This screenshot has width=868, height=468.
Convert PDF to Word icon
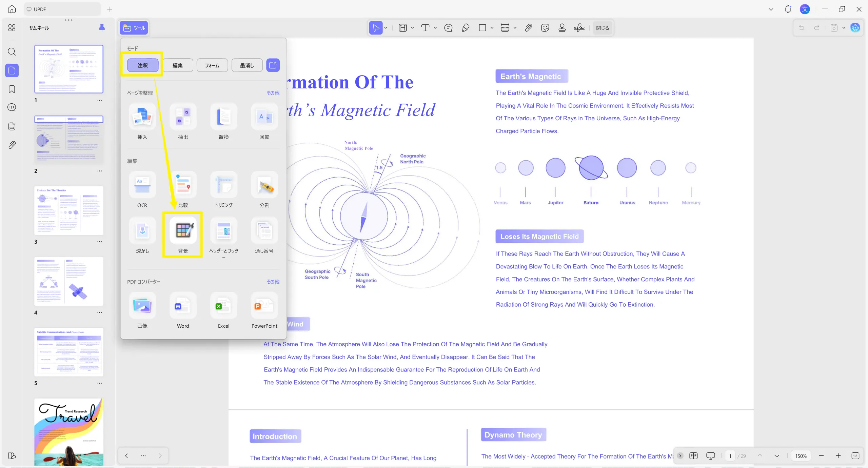[183, 306]
